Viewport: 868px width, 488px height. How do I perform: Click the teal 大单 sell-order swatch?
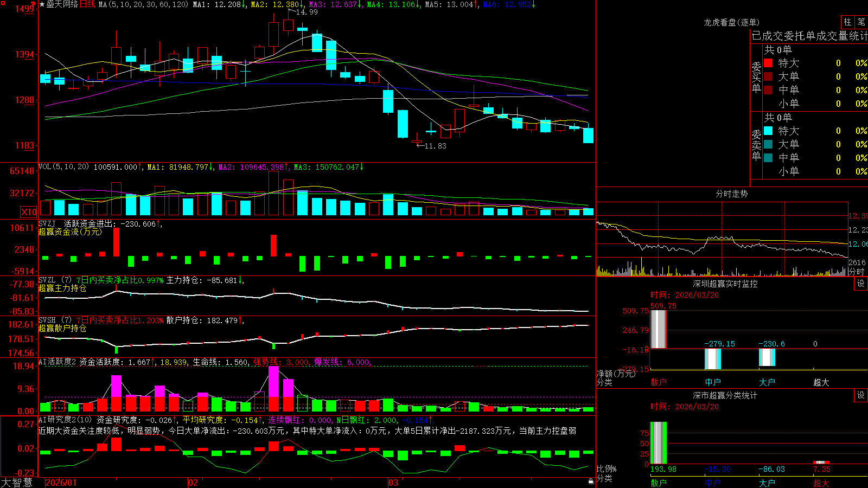[x=768, y=144]
